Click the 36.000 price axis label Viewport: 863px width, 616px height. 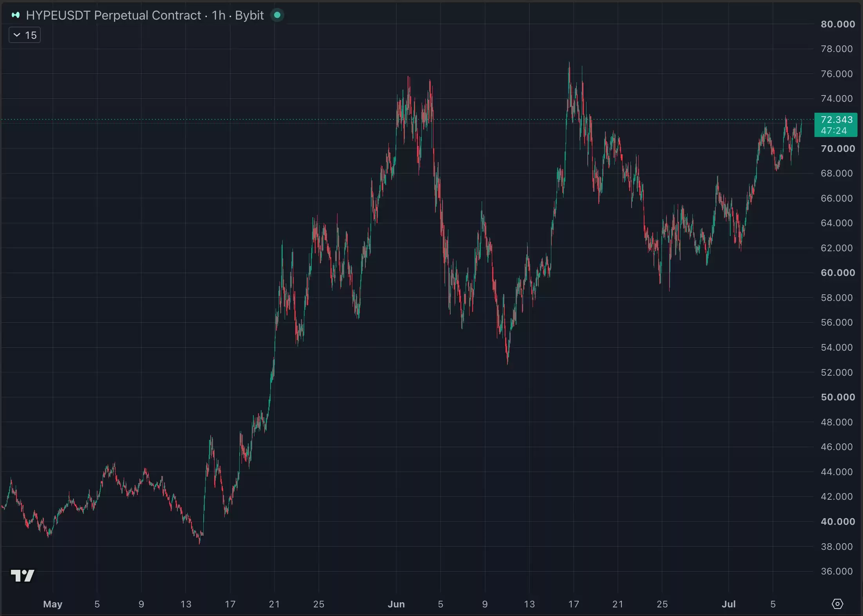(x=837, y=571)
